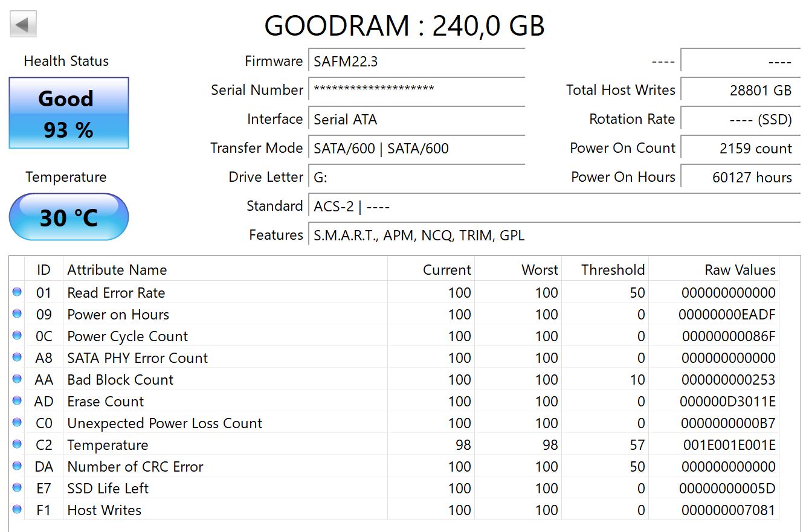Click raw value 000000007081
Screen dimensions: 809x532
tap(729, 510)
